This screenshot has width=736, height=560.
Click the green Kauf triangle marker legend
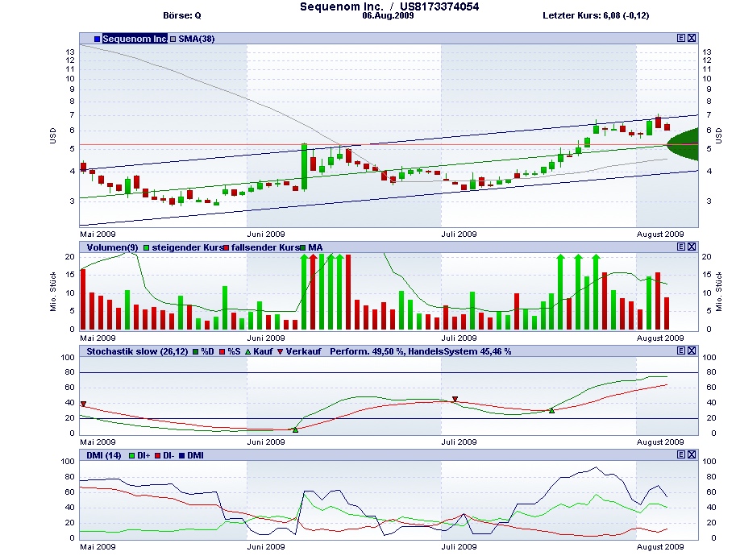(247, 352)
